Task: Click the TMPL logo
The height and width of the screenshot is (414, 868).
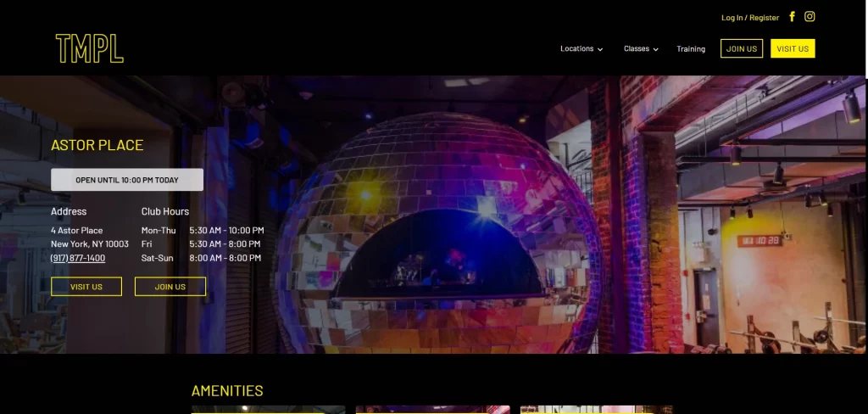Action: point(90,48)
